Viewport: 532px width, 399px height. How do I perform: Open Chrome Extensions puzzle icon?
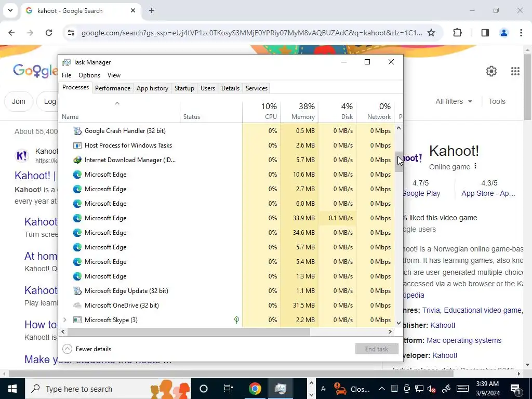[x=457, y=33]
